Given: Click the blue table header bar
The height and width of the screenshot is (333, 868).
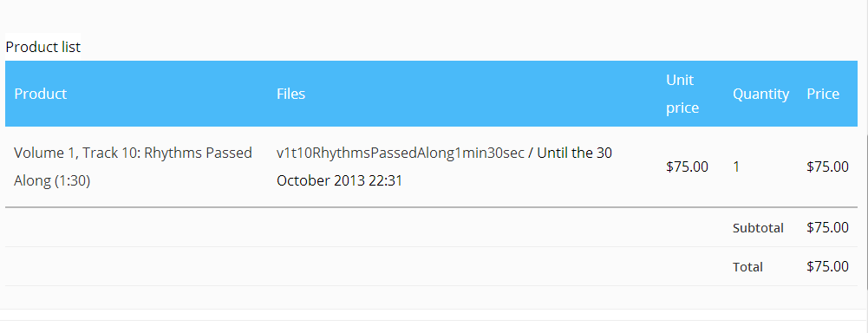Looking at the screenshot, I should (x=431, y=94).
